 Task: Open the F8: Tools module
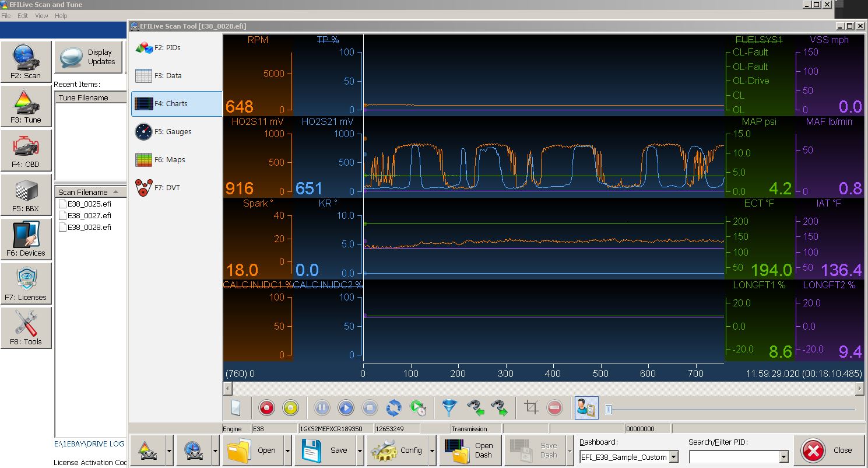click(x=26, y=327)
